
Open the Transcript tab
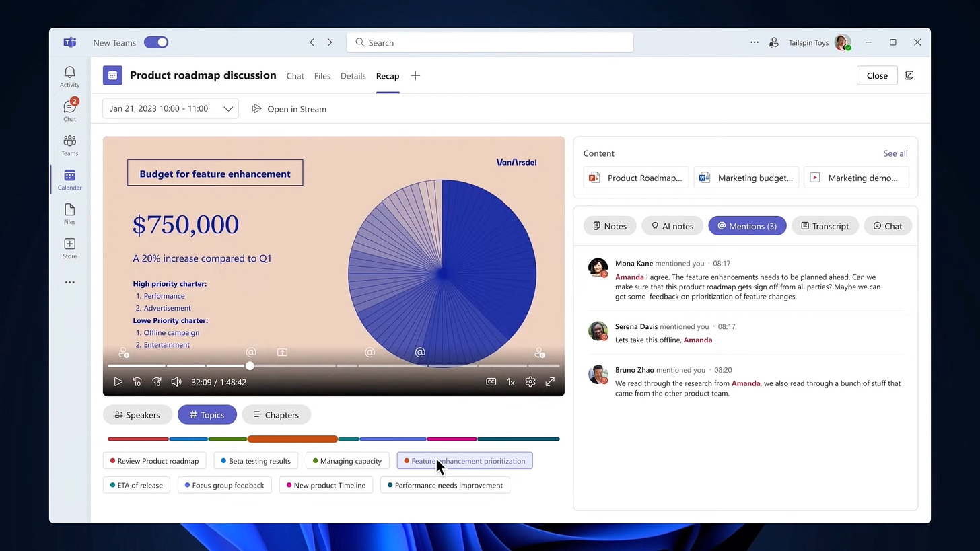825,226
